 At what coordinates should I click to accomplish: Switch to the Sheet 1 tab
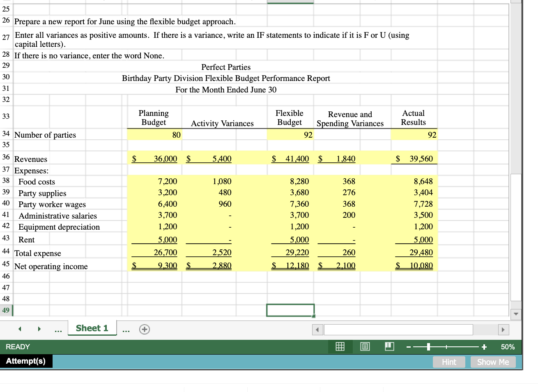(92, 328)
